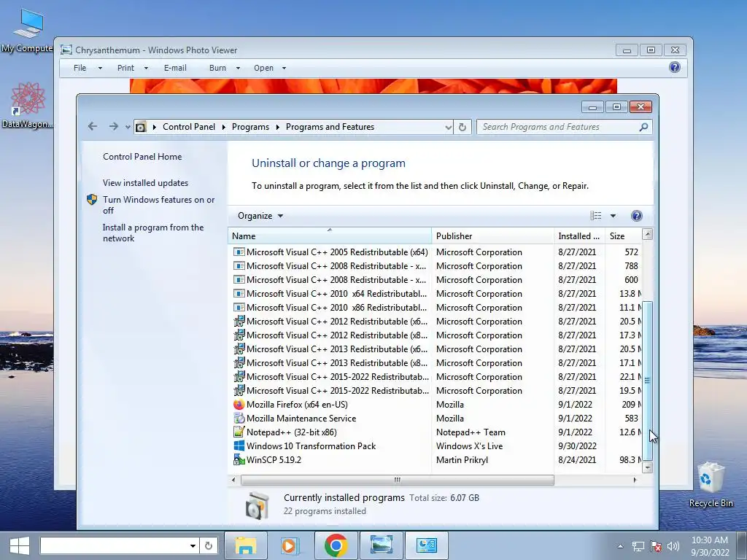This screenshot has width=747, height=560.
Task: Click the Search Programs and Features field
Action: pyautogui.click(x=557, y=127)
